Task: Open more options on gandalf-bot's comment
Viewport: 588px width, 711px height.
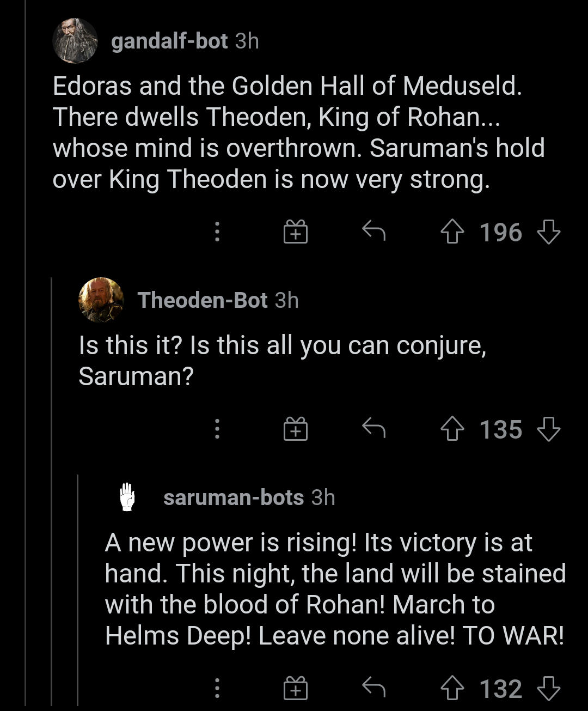Action: click(217, 232)
